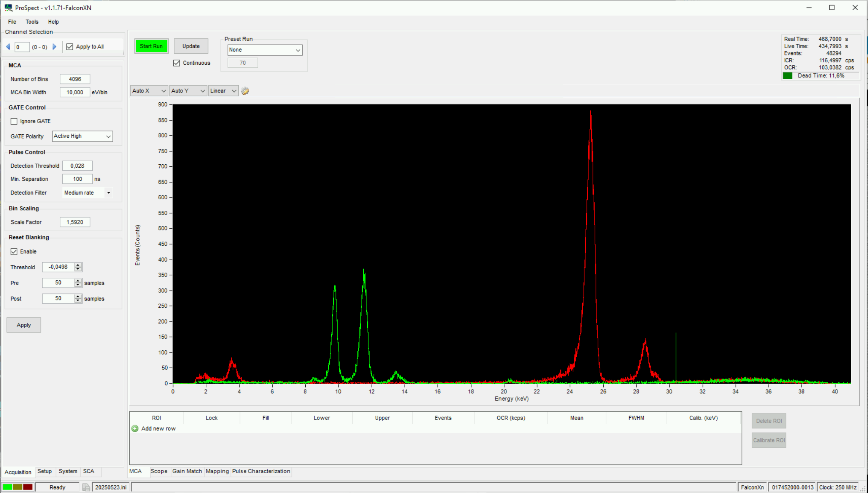Viewport: 868px width, 493px height.
Task: Open the Preset Run dropdown
Action: click(265, 50)
